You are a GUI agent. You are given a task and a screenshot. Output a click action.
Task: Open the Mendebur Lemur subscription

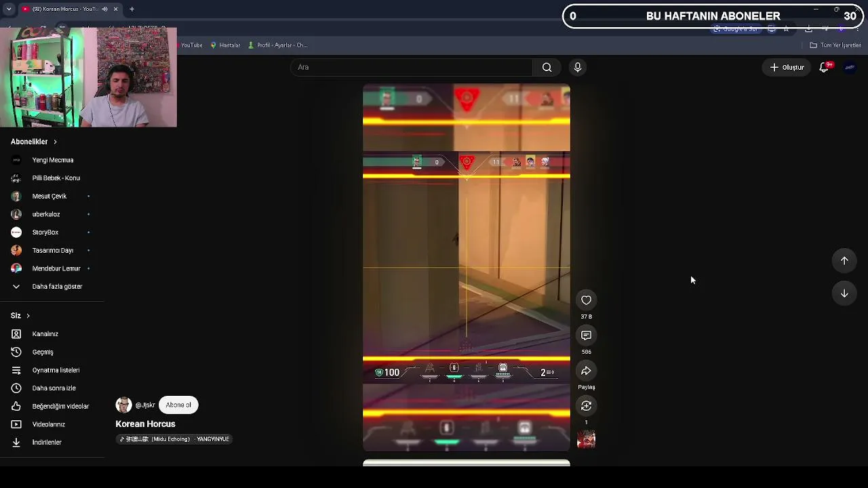pyautogui.click(x=52, y=268)
